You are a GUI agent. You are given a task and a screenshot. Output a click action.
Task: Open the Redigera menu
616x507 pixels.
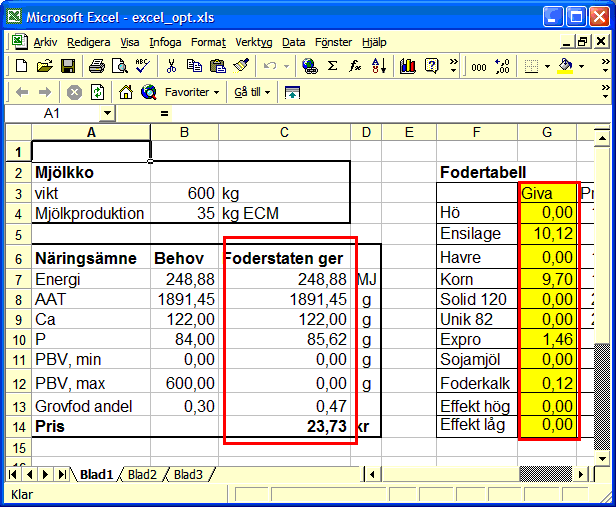[88, 42]
